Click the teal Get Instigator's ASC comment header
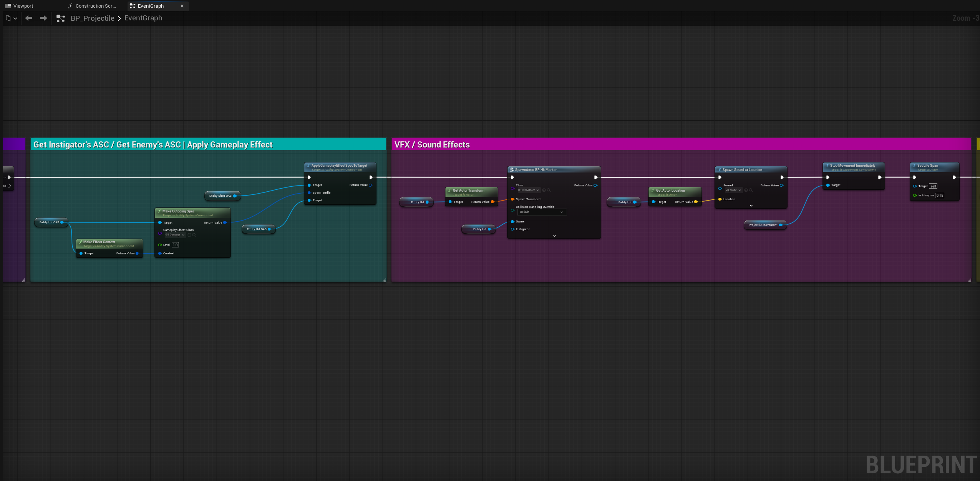 (x=208, y=144)
